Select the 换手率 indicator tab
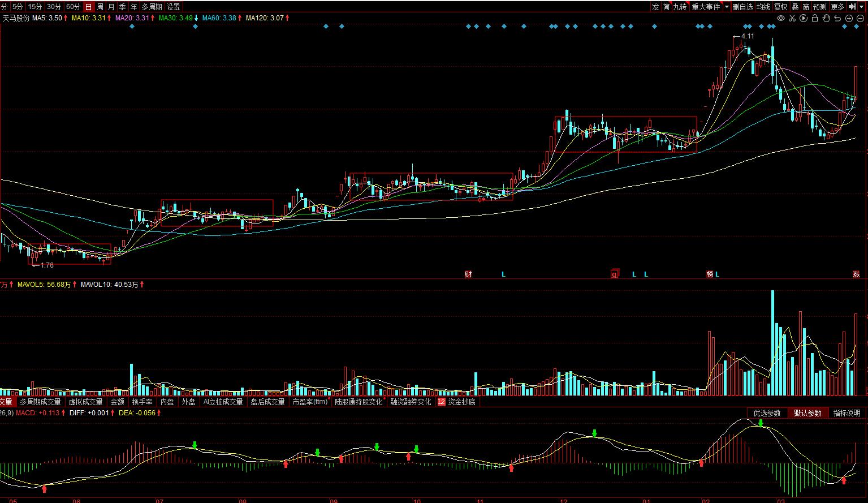The width and height of the screenshot is (868, 503). tap(142, 402)
